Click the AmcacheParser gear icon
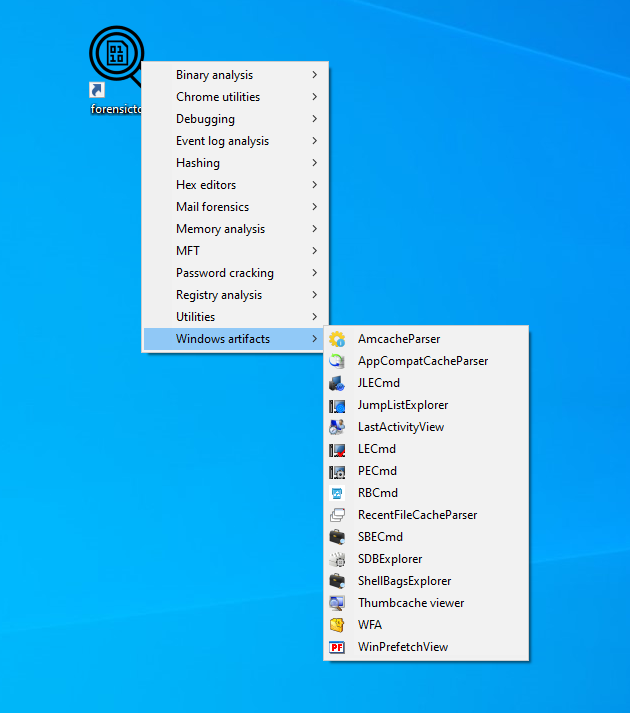This screenshot has width=630, height=713. (337, 339)
